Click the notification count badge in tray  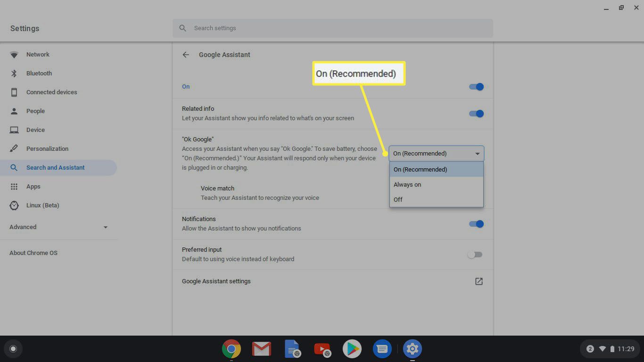[590, 349]
